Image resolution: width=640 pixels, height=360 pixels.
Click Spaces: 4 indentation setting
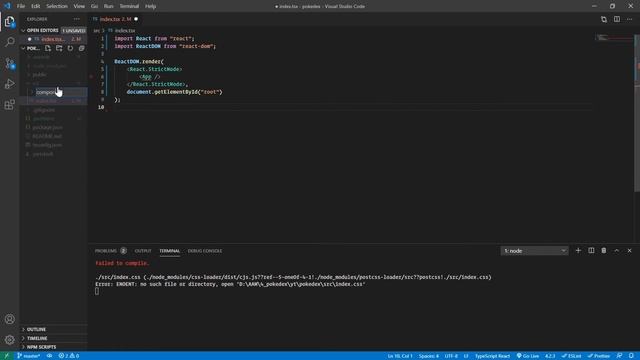coord(429,356)
